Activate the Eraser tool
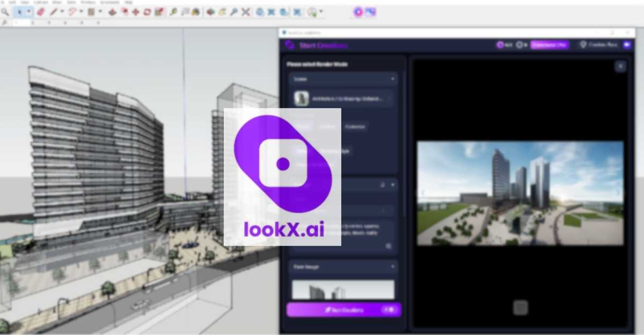This screenshot has width=644, height=335. (41, 12)
